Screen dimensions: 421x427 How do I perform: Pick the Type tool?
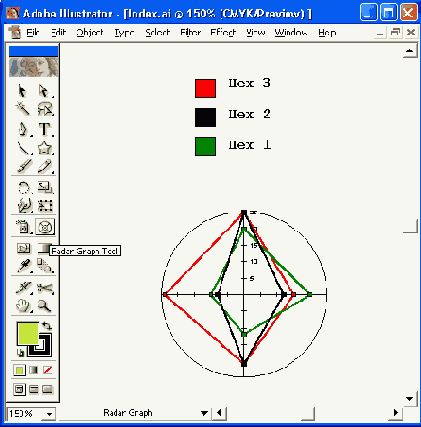45,129
